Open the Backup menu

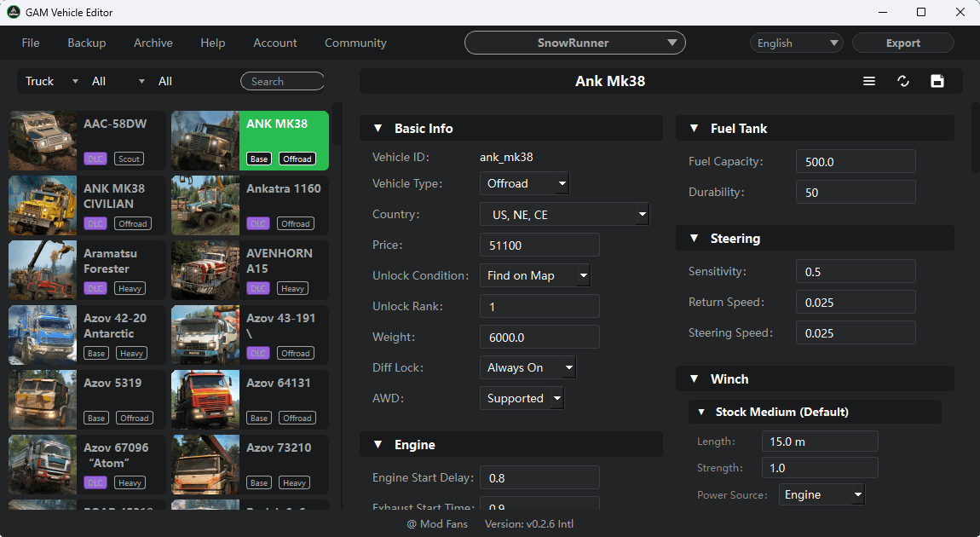tap(87, 43)
